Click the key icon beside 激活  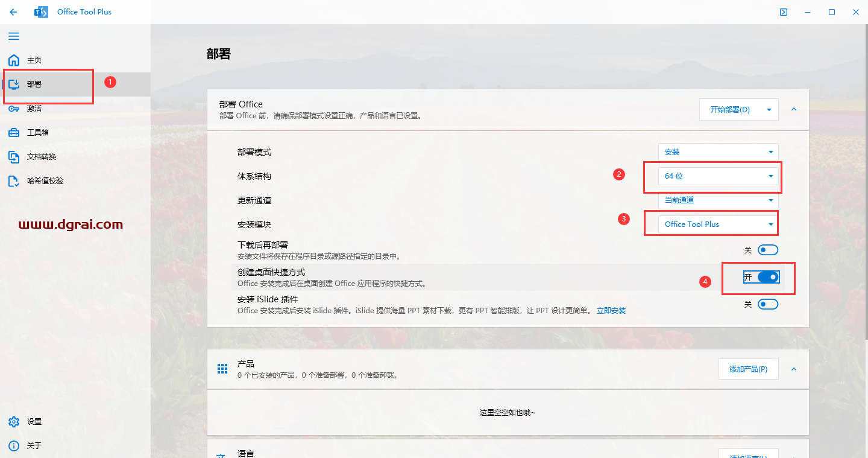tap(14, 109)
